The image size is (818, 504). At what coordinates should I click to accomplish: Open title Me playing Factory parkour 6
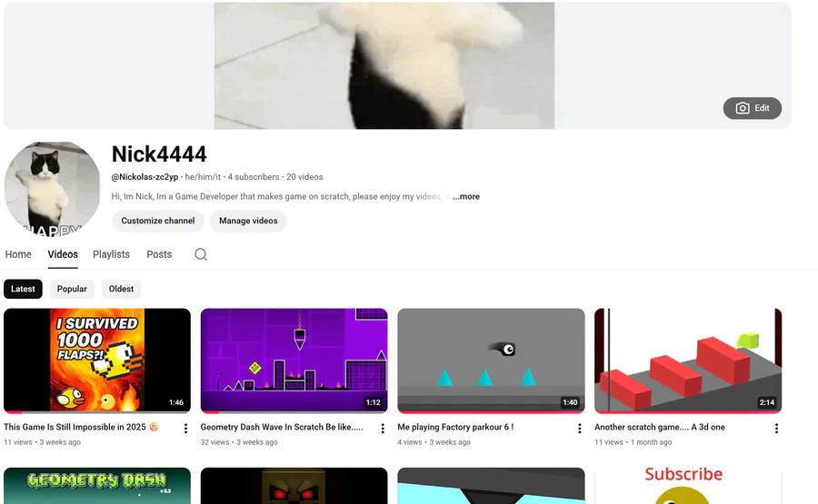[455, 427]
